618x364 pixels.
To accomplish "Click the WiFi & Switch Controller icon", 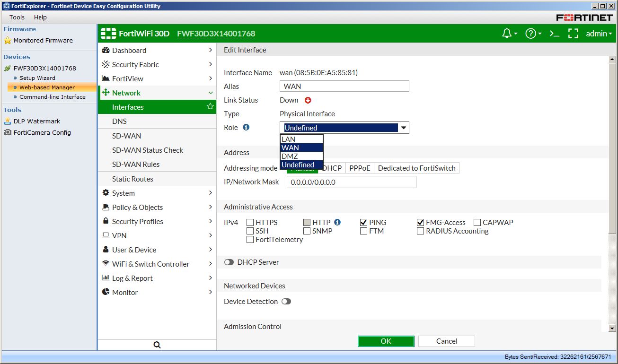I will [x=106, y=264].
